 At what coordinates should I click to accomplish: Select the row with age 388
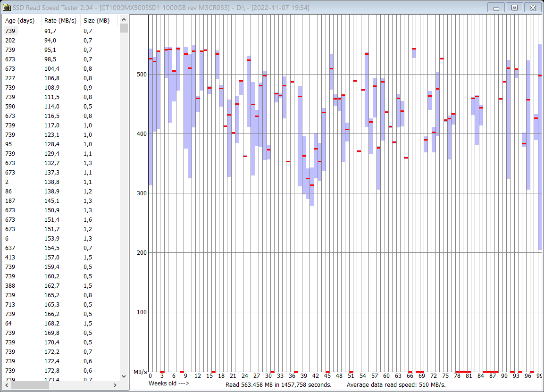61,285
